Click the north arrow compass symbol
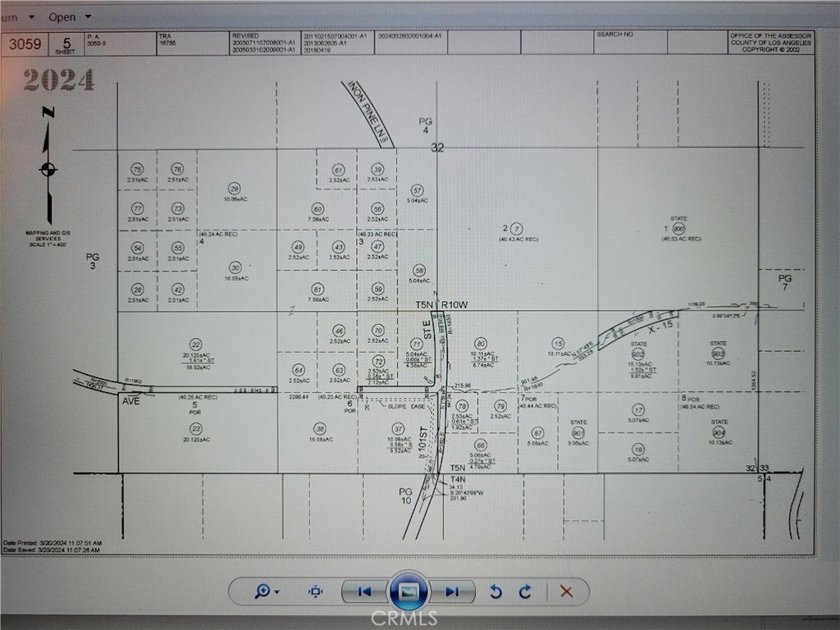 (48, 169)
